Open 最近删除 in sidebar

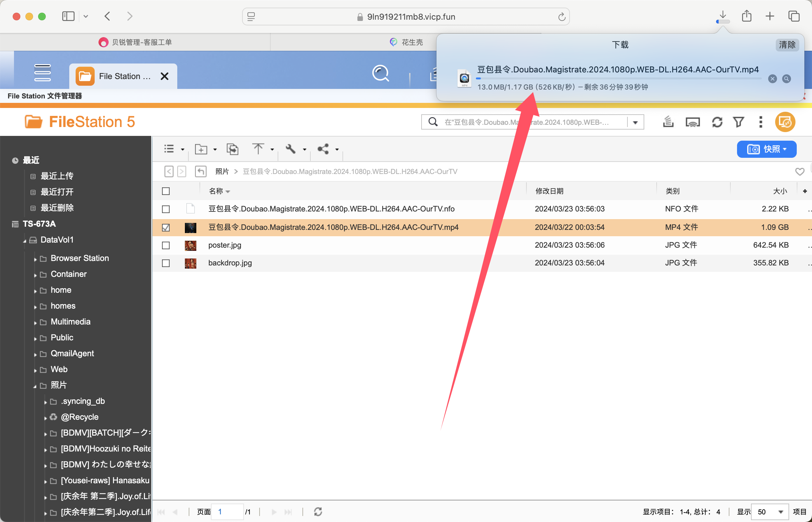57,208
